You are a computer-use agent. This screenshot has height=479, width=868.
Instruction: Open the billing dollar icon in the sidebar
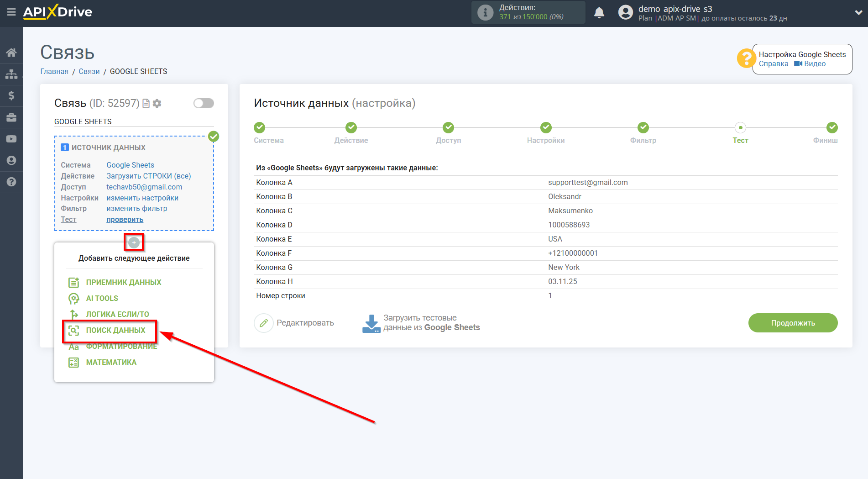pyautogui.click(x=11, y=95)
